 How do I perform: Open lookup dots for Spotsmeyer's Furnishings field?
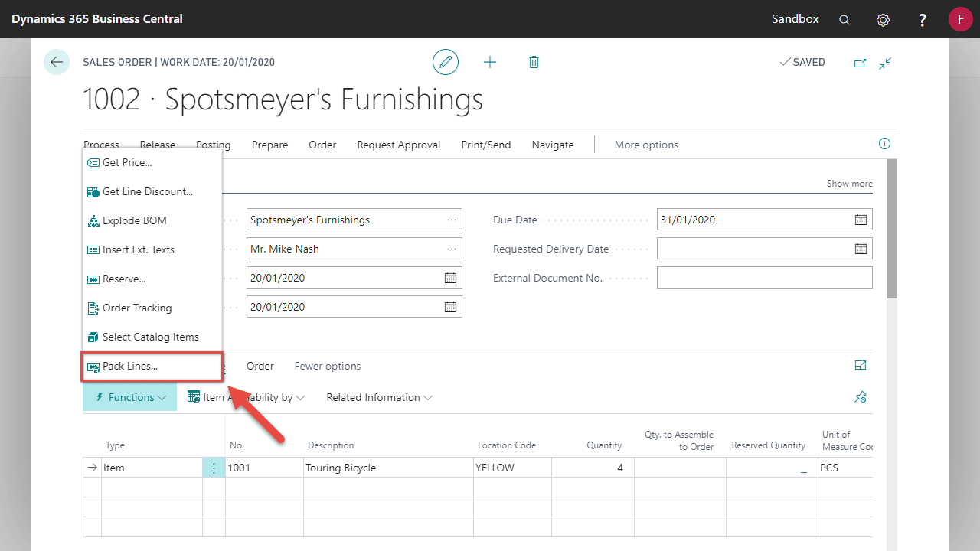(x=452, y=220)
